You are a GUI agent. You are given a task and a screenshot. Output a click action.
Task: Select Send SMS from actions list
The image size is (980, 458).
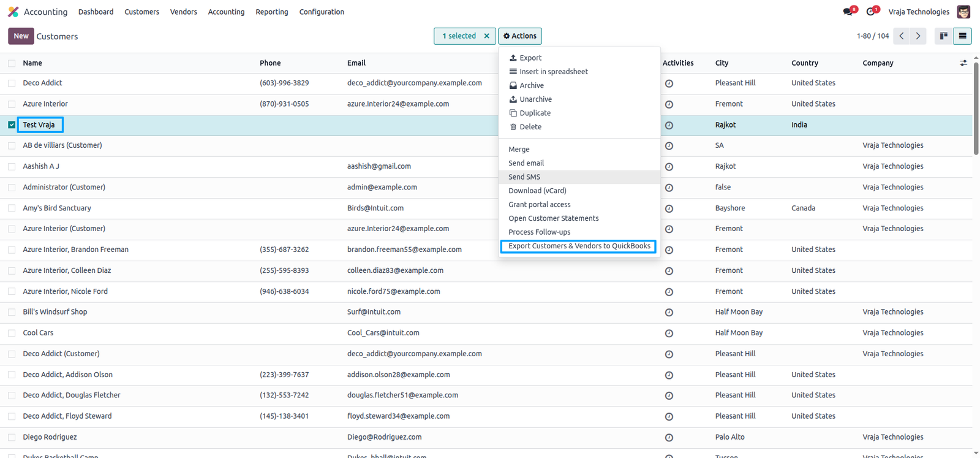pyautogui.click(x=524, y=177)
